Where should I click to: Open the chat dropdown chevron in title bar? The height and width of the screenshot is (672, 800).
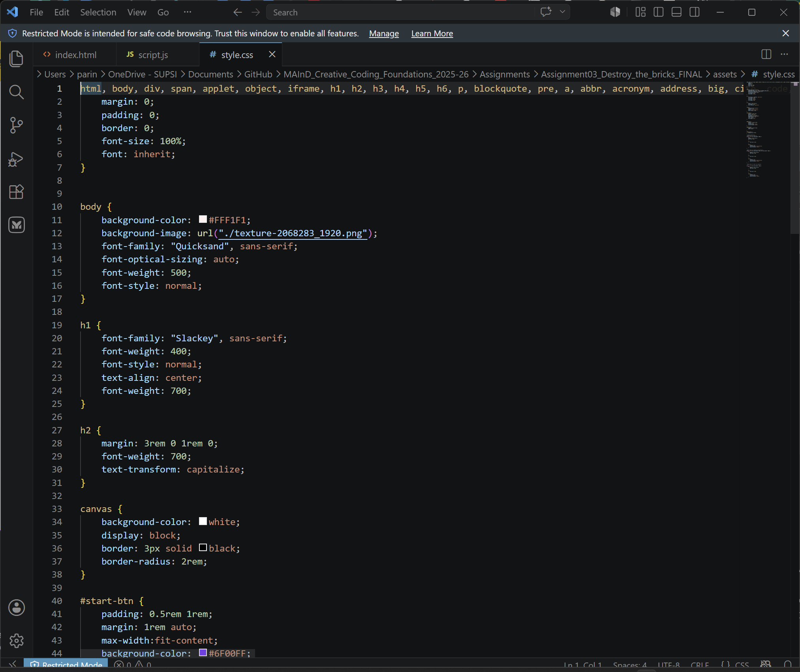pos(562,12)
